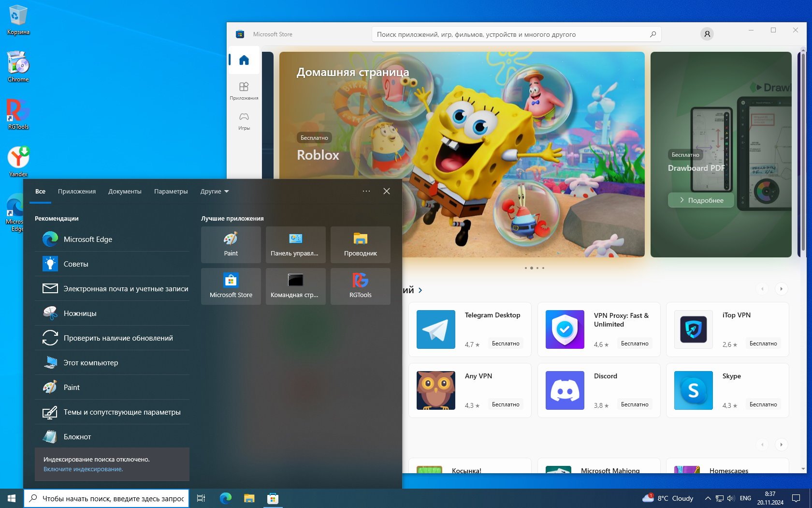Viewport: 812px width, 508px height.
Task: Open the Games section in Store sidebar
Action: pyautogui.click(x=244, y=120)
